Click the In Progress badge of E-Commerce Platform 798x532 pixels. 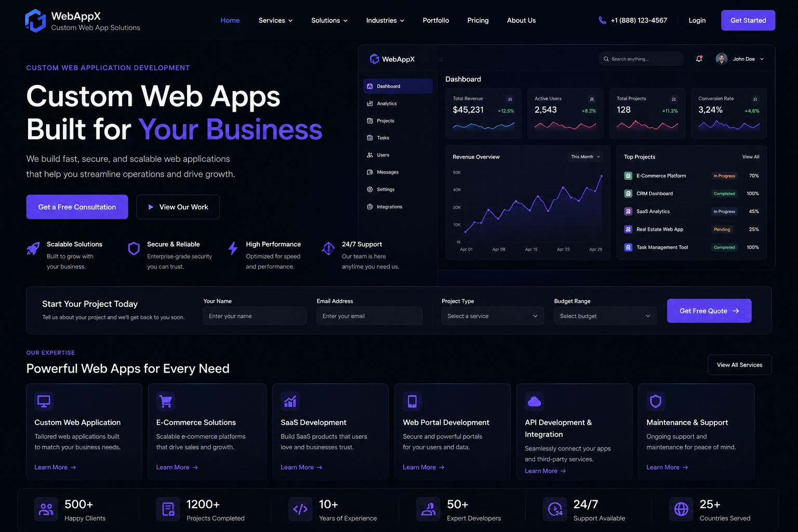(724, 176)
